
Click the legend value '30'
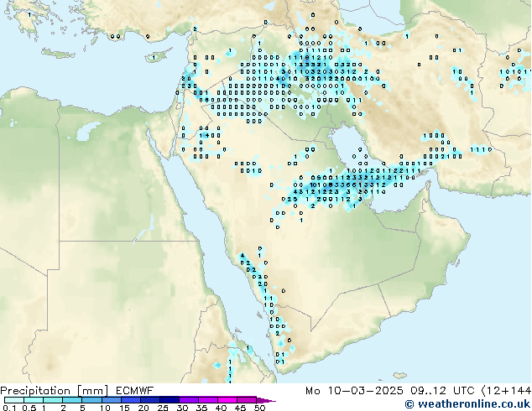(x=183, y=408)
